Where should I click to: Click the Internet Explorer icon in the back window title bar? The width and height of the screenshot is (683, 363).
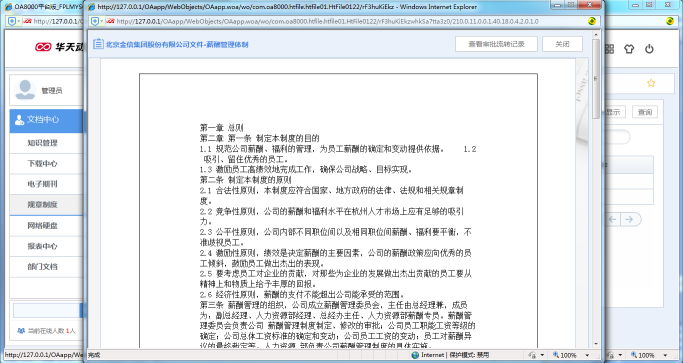pyautogui.click(x=8, y=7)
